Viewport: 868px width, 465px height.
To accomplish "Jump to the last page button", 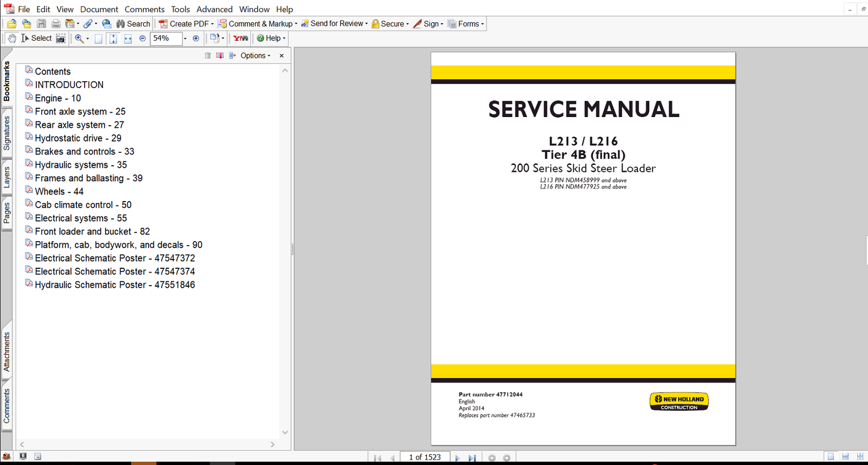I will coord(472,458).
